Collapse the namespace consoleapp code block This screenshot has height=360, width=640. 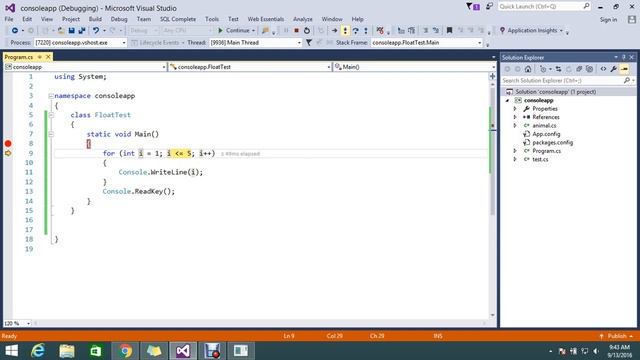[51, 96]
